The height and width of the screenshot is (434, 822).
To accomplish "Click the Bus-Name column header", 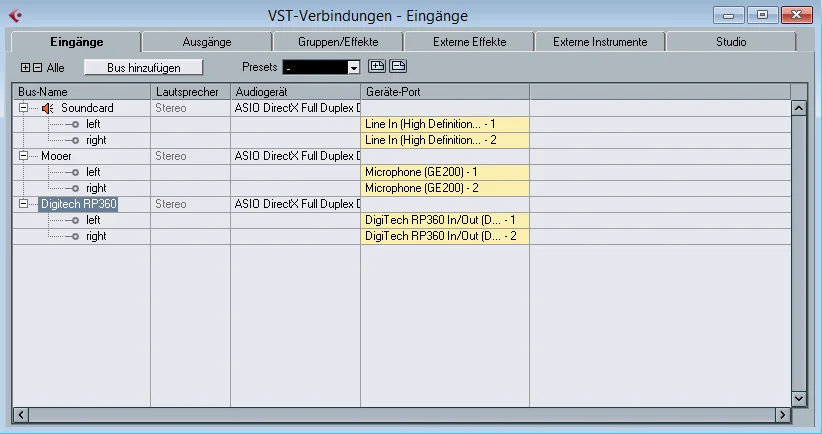I will [x=82, y=92].
